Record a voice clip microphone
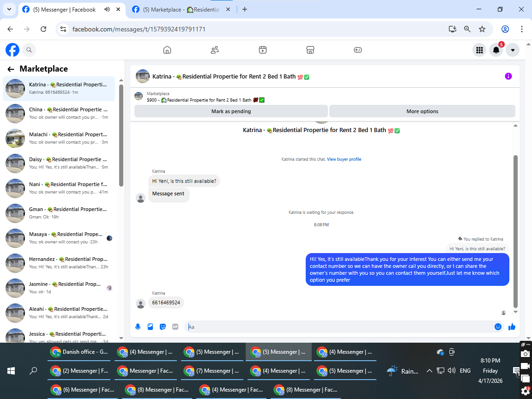 coord(138,327)
